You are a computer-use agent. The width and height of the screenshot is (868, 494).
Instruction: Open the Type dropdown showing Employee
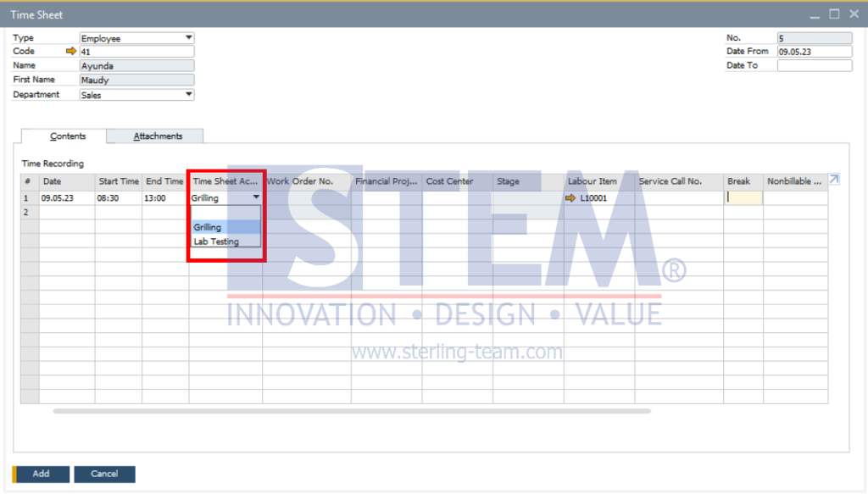(x=188, y=36)
